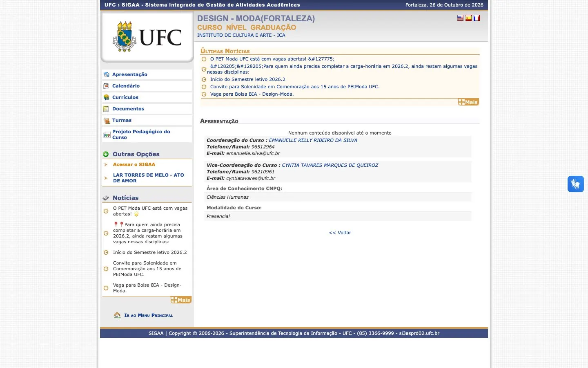The image size is (588, 368).
Task: Click the Mais button under Últimas Notícias
Action: (468, 102)
